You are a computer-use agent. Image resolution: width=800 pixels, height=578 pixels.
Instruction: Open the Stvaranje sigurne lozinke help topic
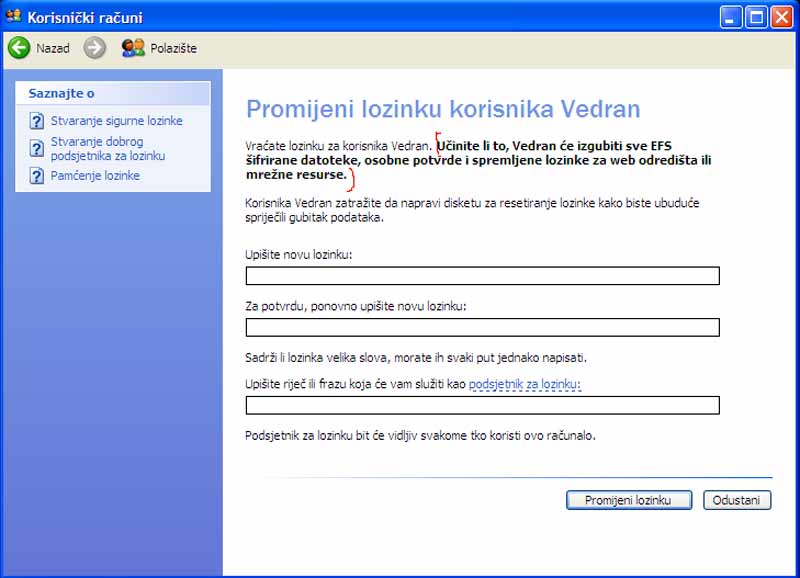116,121
